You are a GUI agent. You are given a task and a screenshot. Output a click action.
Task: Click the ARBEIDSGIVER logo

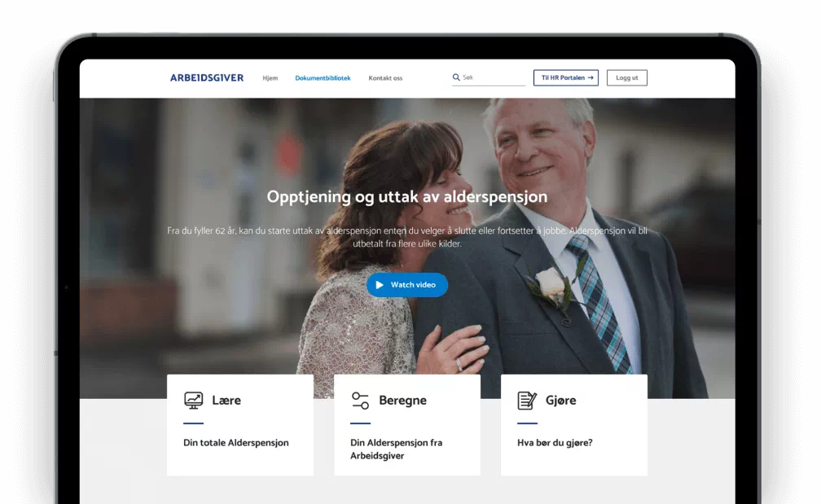[x=207, y=78]
